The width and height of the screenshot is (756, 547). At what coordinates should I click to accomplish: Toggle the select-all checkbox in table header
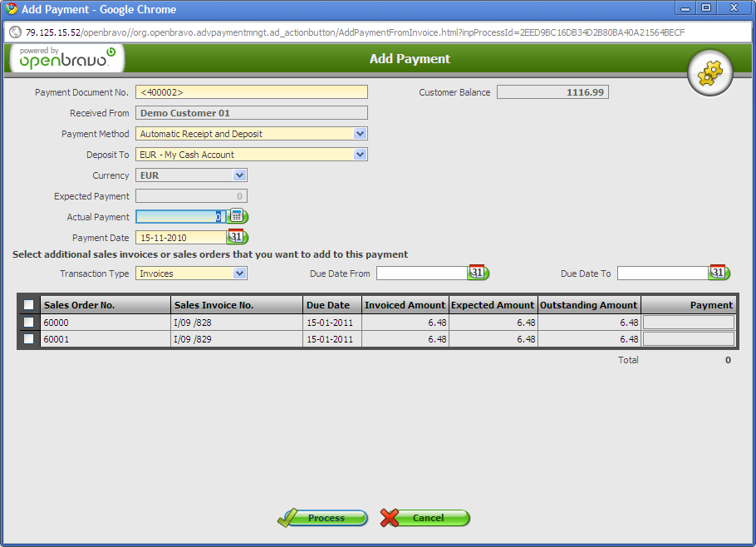pos(29,305)
